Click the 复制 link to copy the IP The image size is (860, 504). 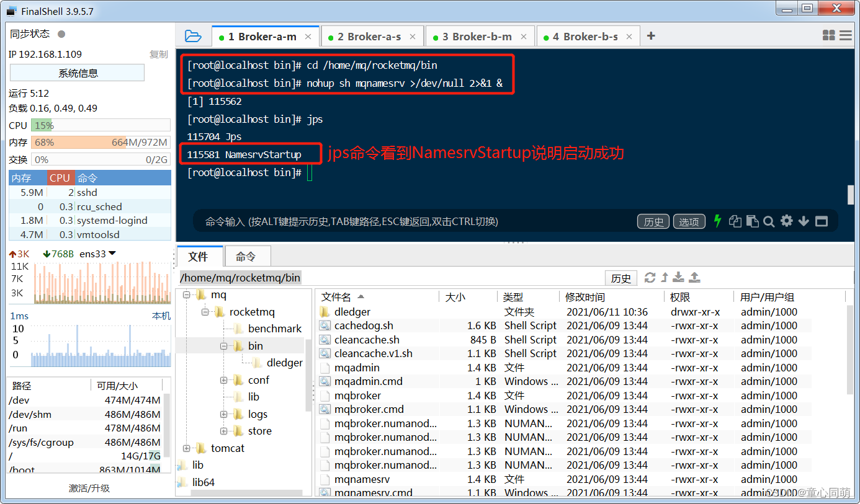(x=158, y=54)
